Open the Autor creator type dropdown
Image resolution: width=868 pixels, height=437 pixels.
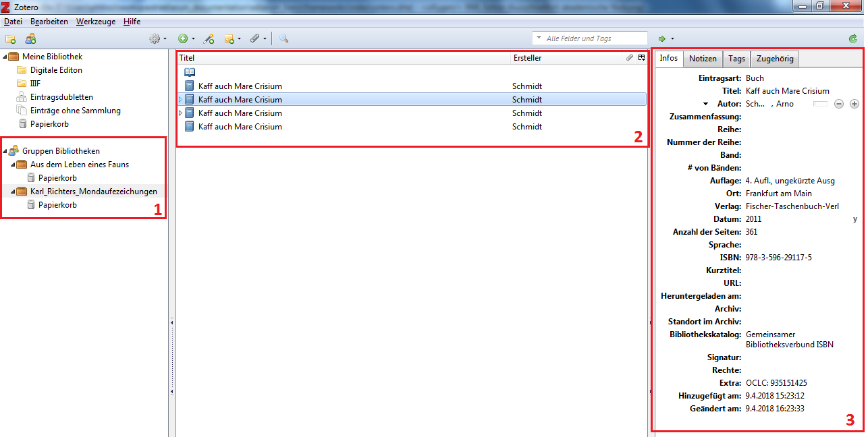tap(705, 104)
